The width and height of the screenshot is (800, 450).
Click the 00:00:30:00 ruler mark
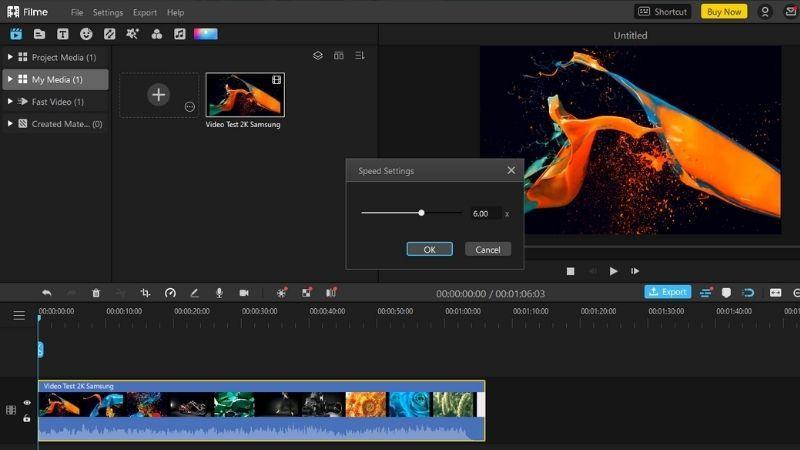tap(260, 311)
